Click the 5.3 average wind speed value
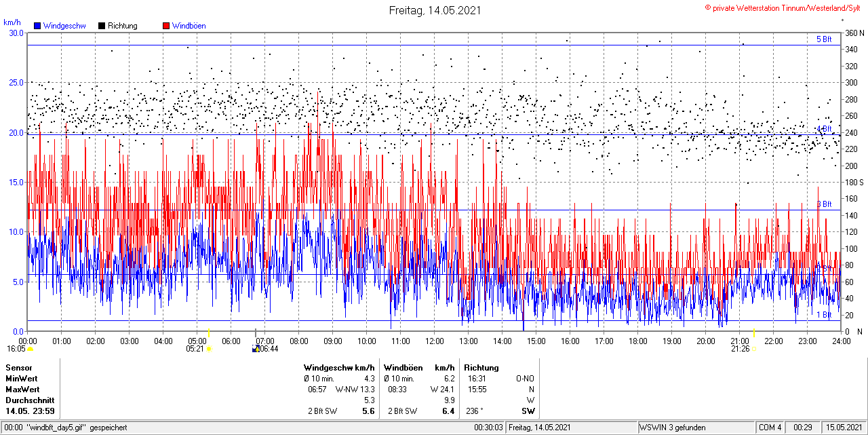Screen dimensions: 868x435 (x=370, y=400)
